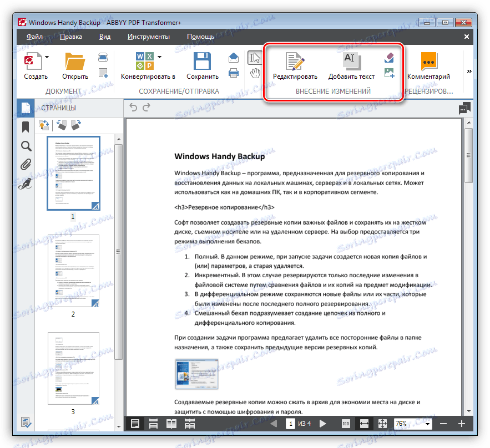Open the attachments paperclip panel
The image size is (490, 448).
(x=26, y=165)
